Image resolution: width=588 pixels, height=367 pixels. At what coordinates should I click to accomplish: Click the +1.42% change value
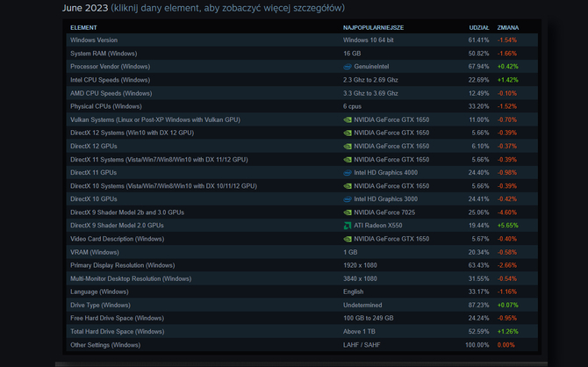(x=508, y=80)
